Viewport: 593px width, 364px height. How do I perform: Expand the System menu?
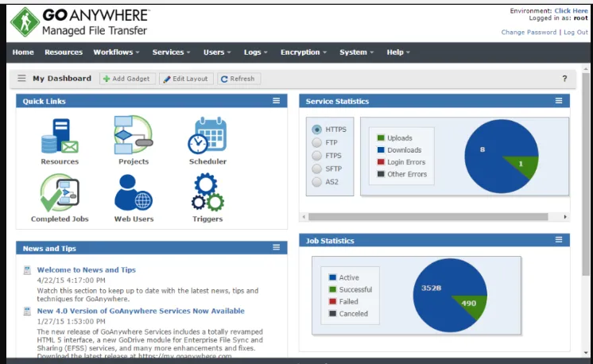pyautogui.click(x=356, y=52)
